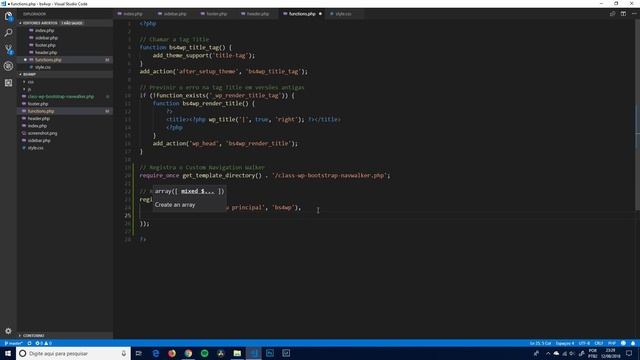Open the Explorer view in activity bar
Screen dimensions: 640x360
click(x=8, y=16)
